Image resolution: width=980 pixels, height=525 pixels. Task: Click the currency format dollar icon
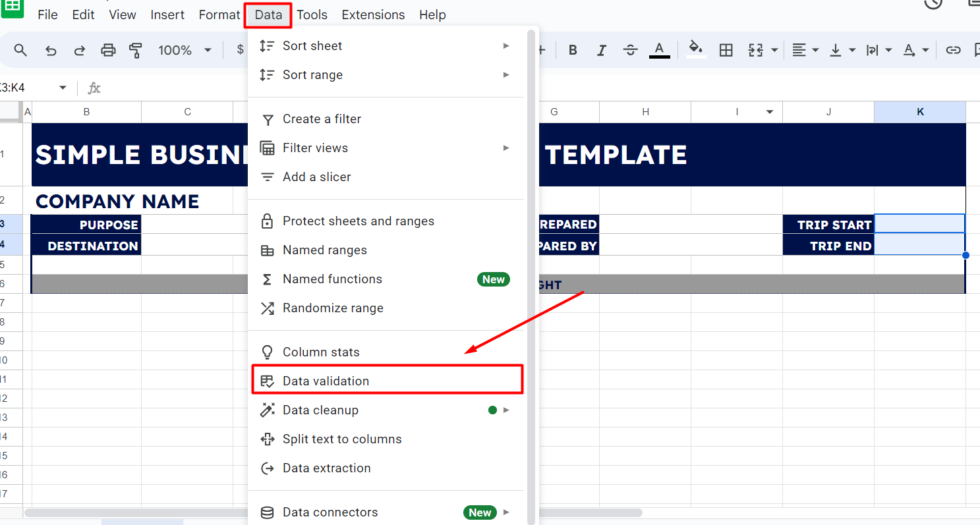[241, 50]
